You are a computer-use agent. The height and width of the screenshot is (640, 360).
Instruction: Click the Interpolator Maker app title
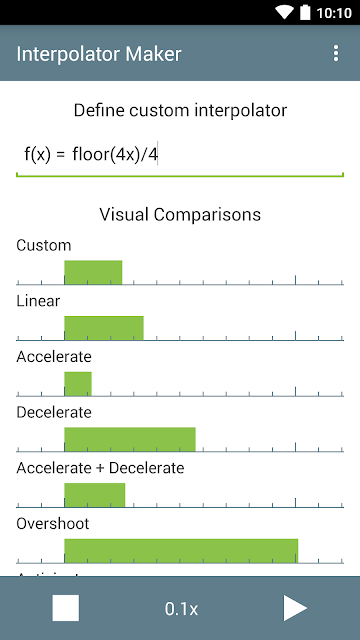click(x=99, y=54)
